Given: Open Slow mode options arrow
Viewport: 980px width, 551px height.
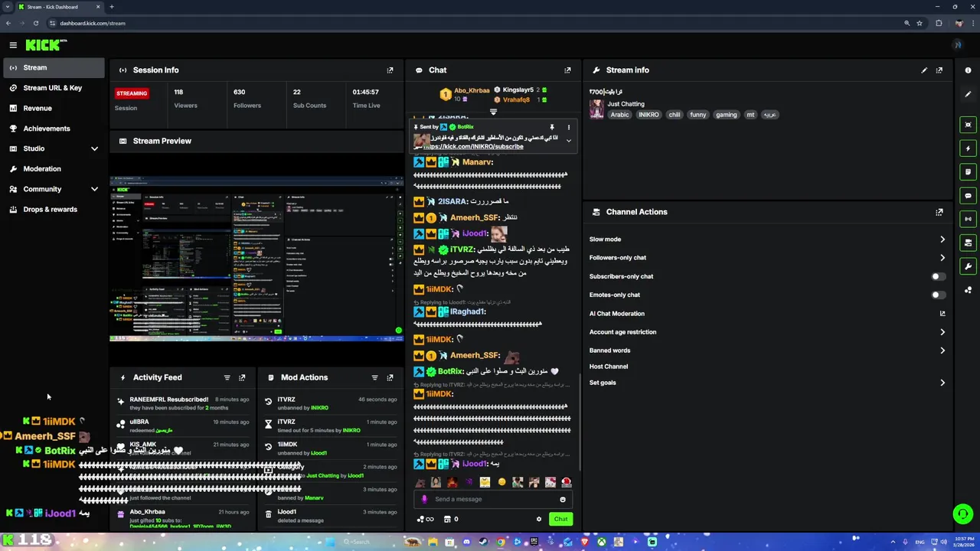Looking at the screenshot, I should (942, 240).
